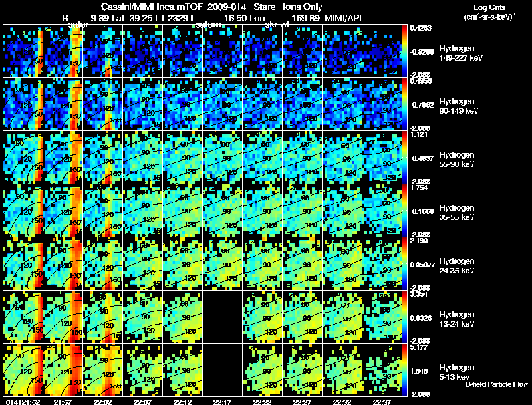The height and width of the screenshot is (405, 532).
Task: Select the 149-227 keV panel at 22:12
Action: click(182, 51)
